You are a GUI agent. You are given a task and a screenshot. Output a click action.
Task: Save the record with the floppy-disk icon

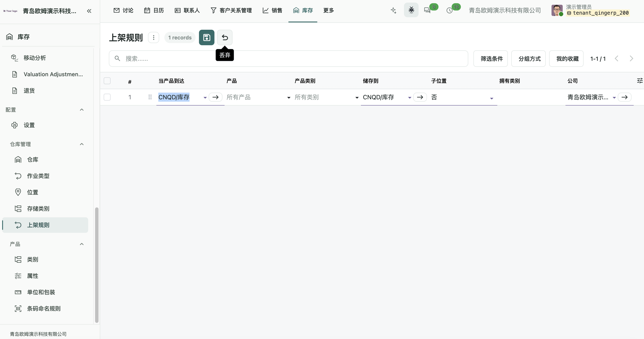tap(206, 37)
